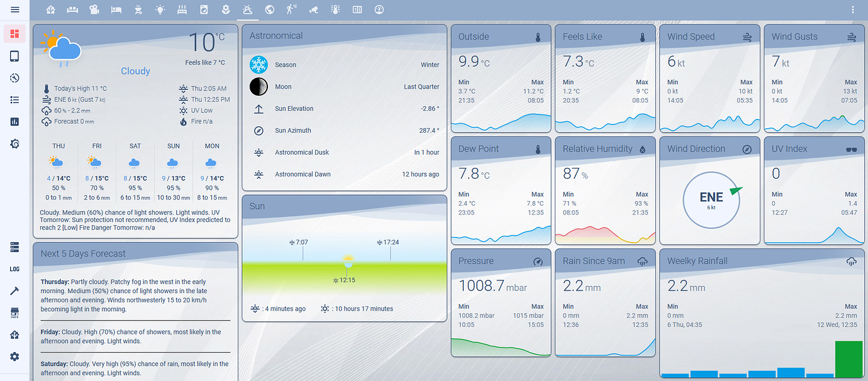Click the globe icon in the top toolbar
The height and width of the screenshot is (381, 868).
(270, 9)
